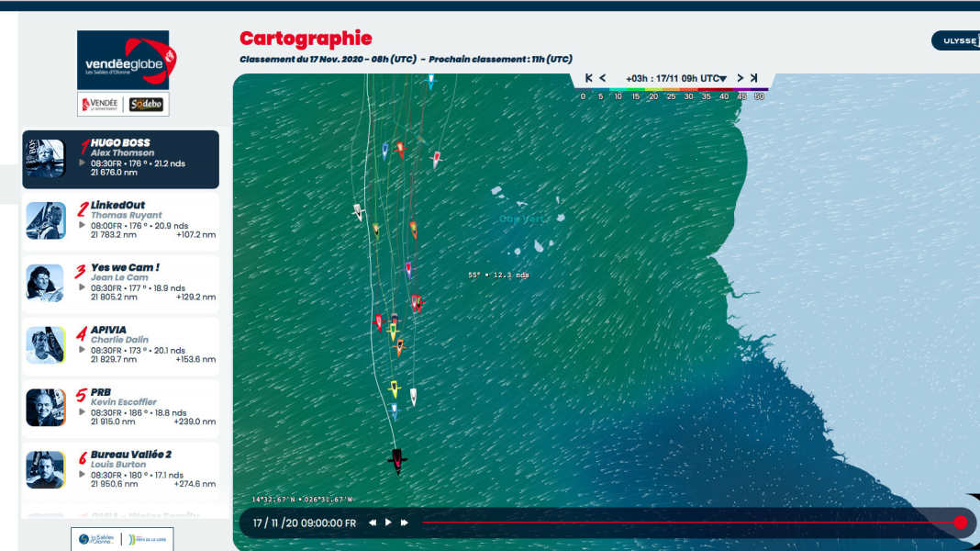980x551 pixels.
Task: Select the white boat sailing on the westernmost track
Action: tap(358, 212)
